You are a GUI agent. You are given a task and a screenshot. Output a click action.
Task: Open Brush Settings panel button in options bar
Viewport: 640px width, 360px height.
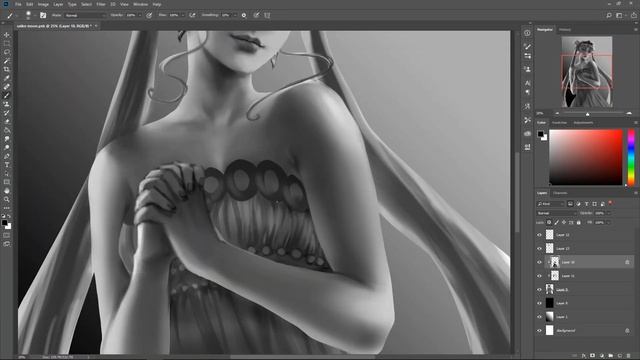43,15
